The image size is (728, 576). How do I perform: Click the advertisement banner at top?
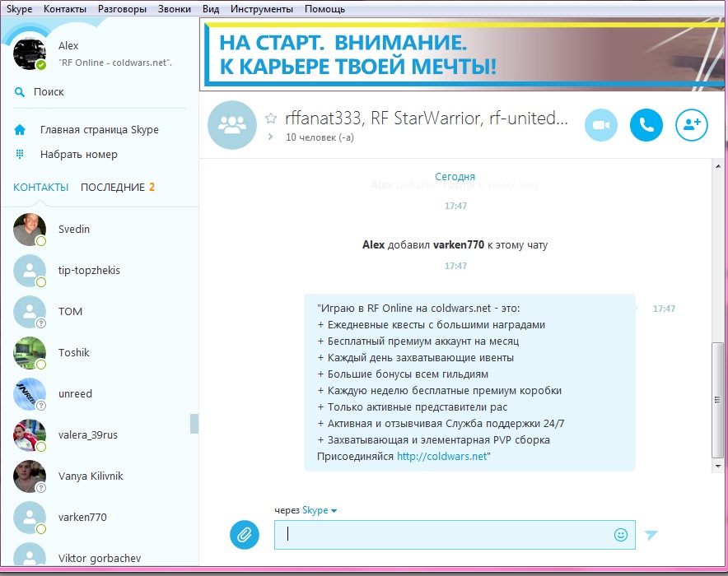click(464, 54)
